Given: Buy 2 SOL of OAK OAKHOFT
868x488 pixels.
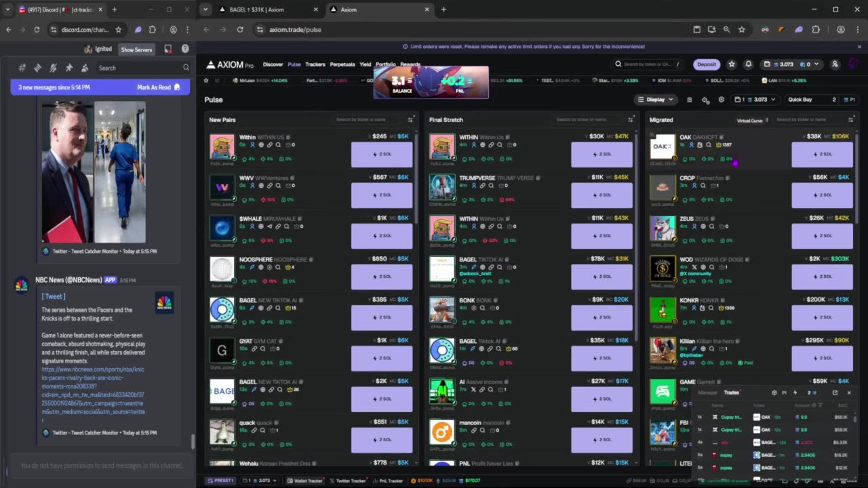Looking at the screenshot, I should click(x=822, y=155).
